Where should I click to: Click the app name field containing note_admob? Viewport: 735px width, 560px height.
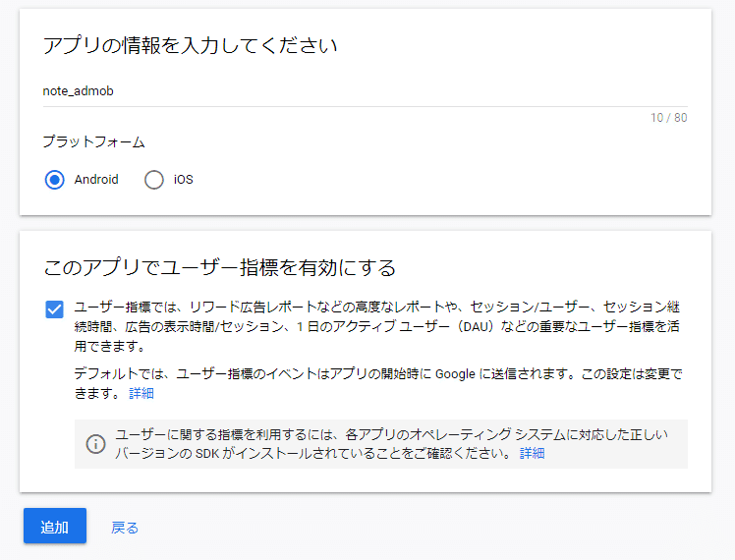coord(366,91)
